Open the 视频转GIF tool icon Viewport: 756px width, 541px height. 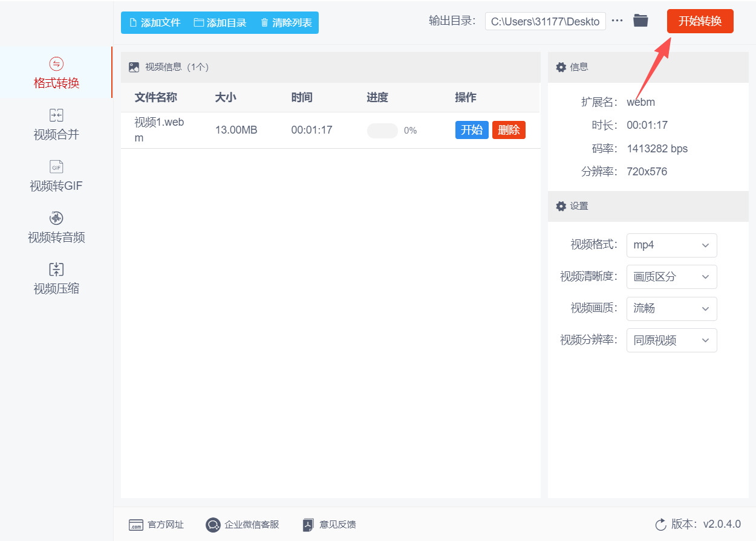[56, 167]
